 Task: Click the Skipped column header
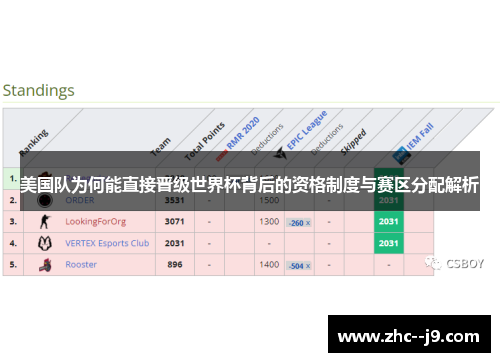click(354, 142)
